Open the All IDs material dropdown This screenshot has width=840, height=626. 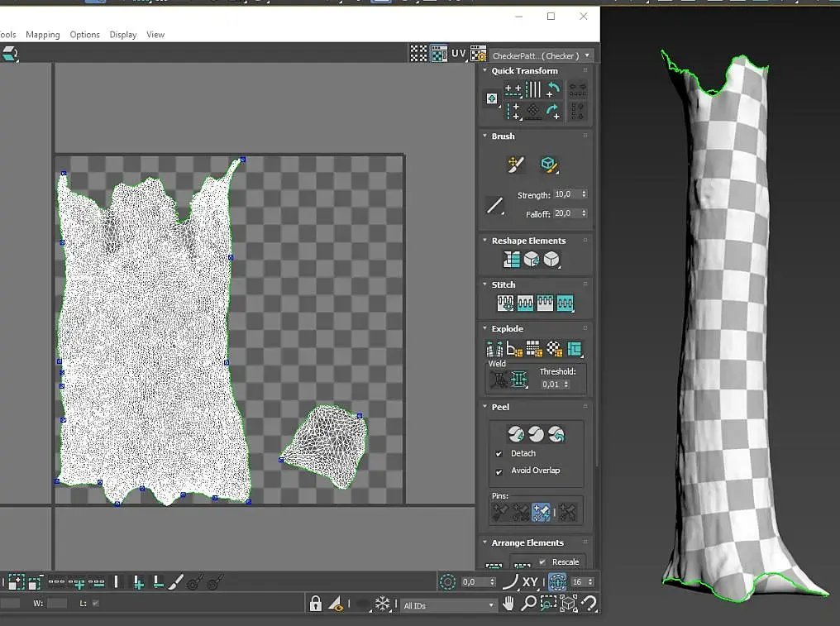[x=448, y=606]
